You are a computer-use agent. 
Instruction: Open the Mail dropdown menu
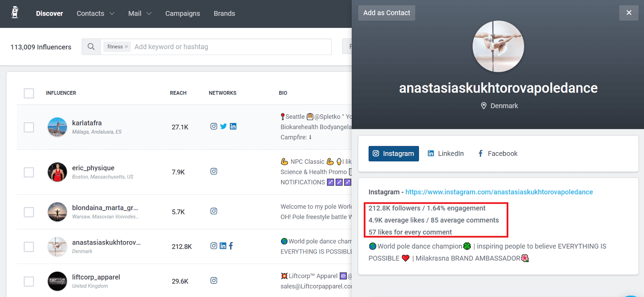pyautogui.click(x=140, y=13)
